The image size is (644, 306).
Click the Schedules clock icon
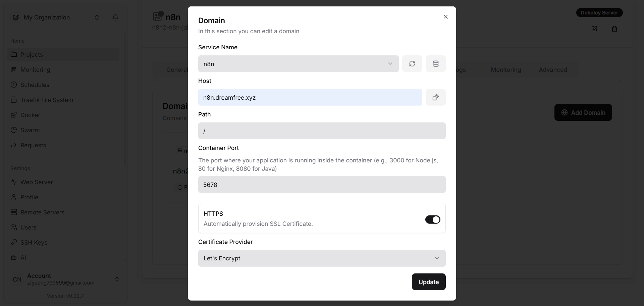point(14,85)
